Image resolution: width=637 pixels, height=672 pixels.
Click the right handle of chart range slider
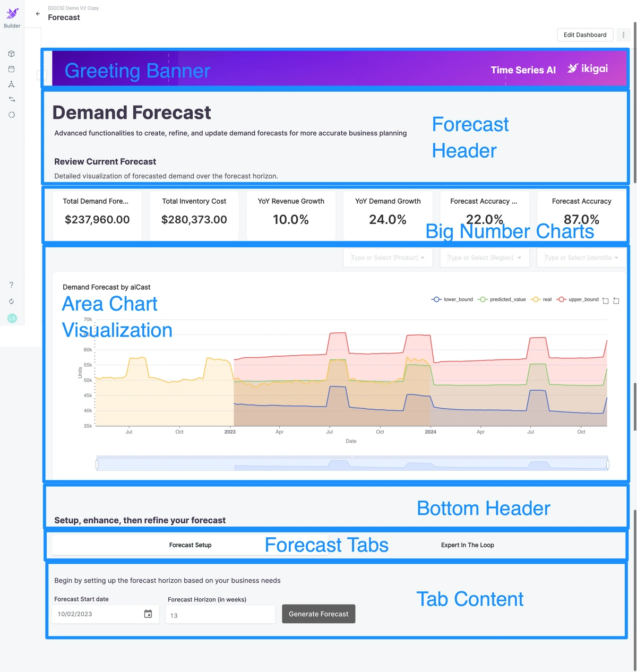click(608, 464)
